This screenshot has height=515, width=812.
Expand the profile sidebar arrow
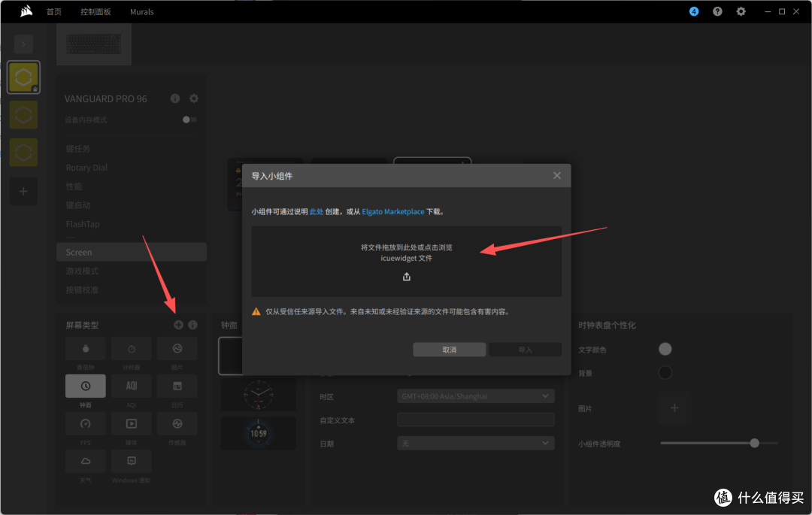click(x=23, y=44)
